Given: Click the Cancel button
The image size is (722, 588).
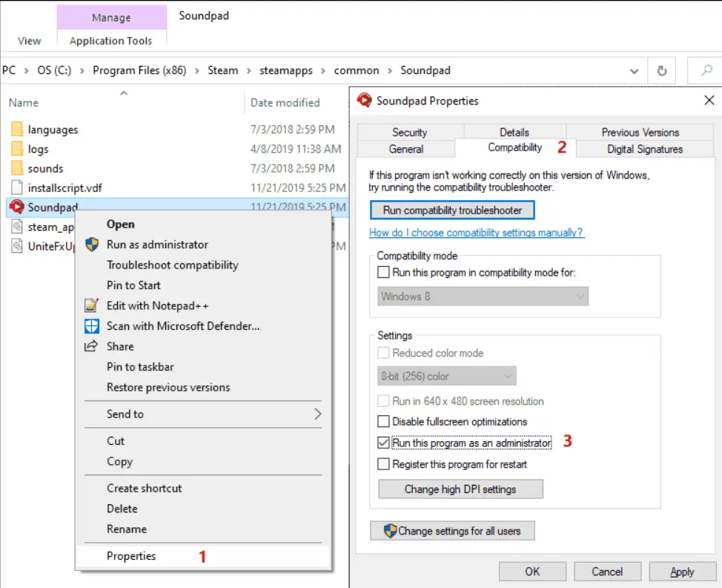Looking at the screenshot, I should pyautogui.click(x=607, y=572).
